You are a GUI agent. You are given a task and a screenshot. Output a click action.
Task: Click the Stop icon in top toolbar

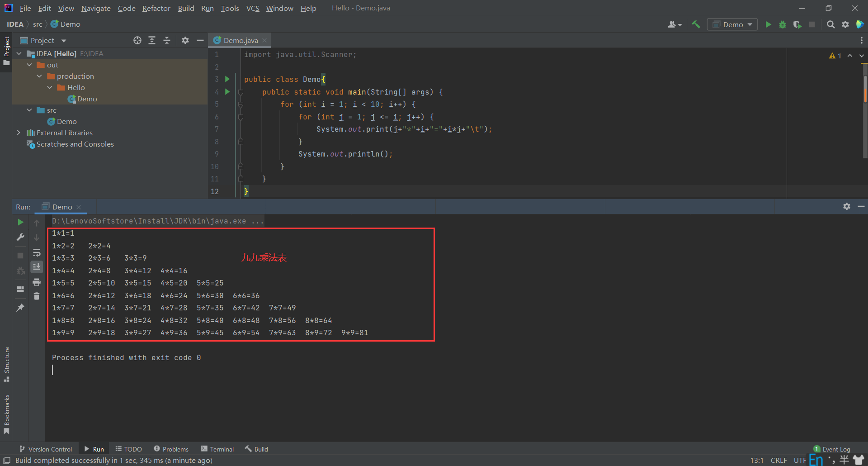(812, 24)
